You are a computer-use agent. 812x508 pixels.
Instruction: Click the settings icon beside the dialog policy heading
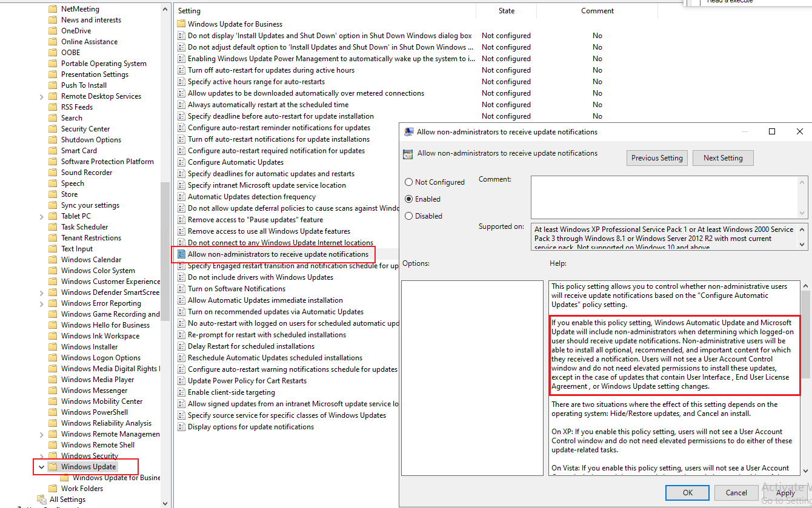click(x=408, y=154)
